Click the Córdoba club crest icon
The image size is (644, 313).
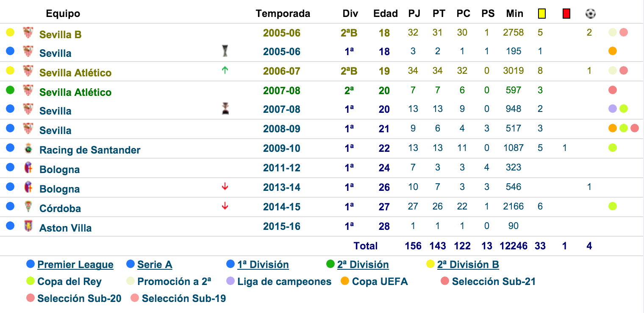pyautogui.click(x=28, y=207)
